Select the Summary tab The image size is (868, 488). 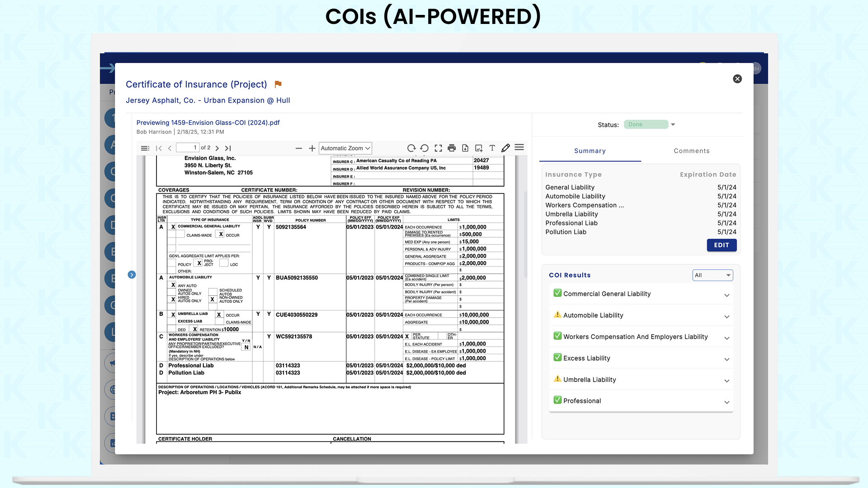(590, 151)
